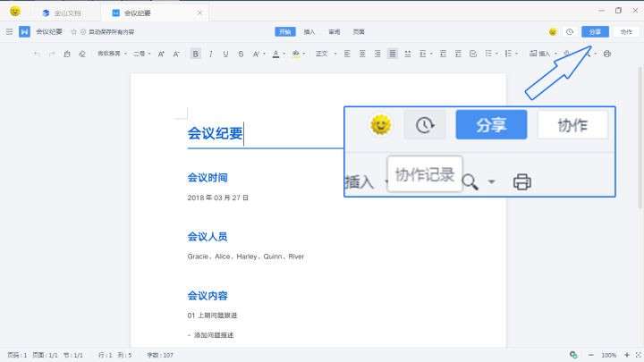Align text right
Viewport: 644px width, 362px height.
(377, 54)
